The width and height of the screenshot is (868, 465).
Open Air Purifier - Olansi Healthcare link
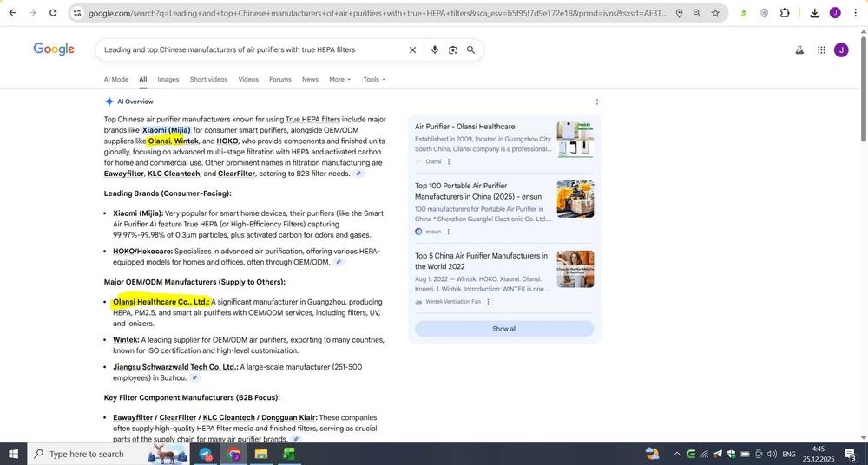tap(464, 126)
